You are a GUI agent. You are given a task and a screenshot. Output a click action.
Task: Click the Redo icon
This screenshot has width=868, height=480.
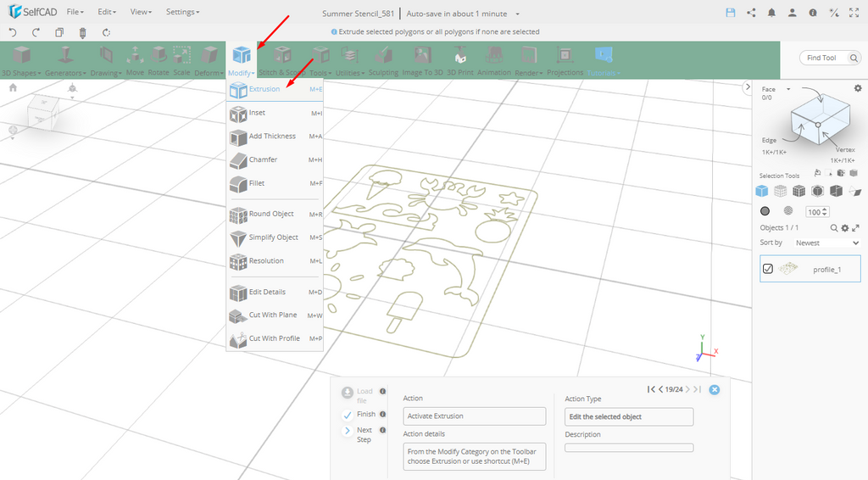[x=36, y=32]
